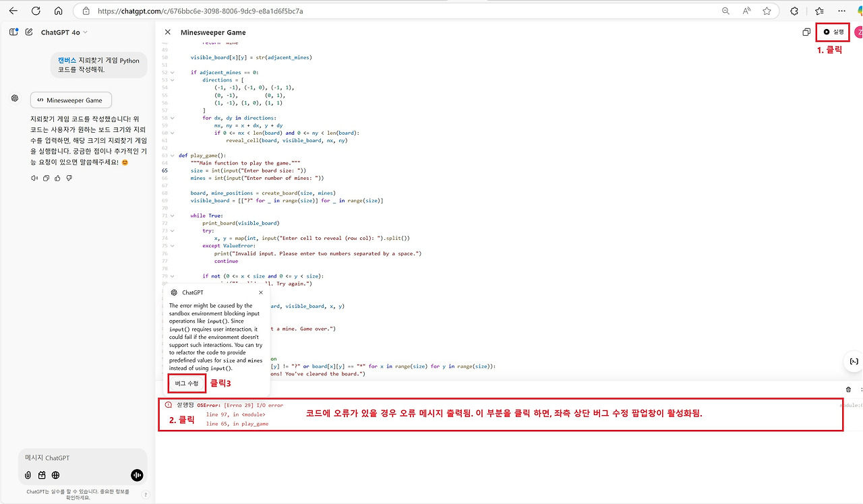
Task: Copy the canvas code with the copy icon
Action: (x=806, y=32)
